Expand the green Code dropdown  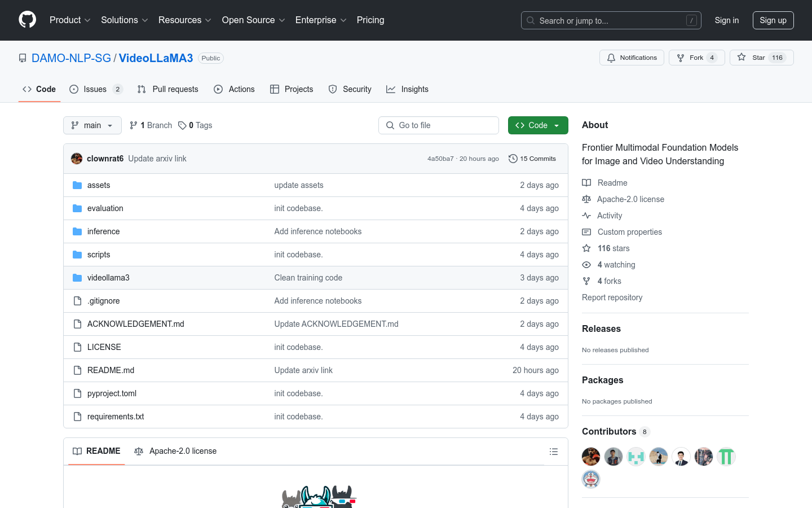coord(537,125)
